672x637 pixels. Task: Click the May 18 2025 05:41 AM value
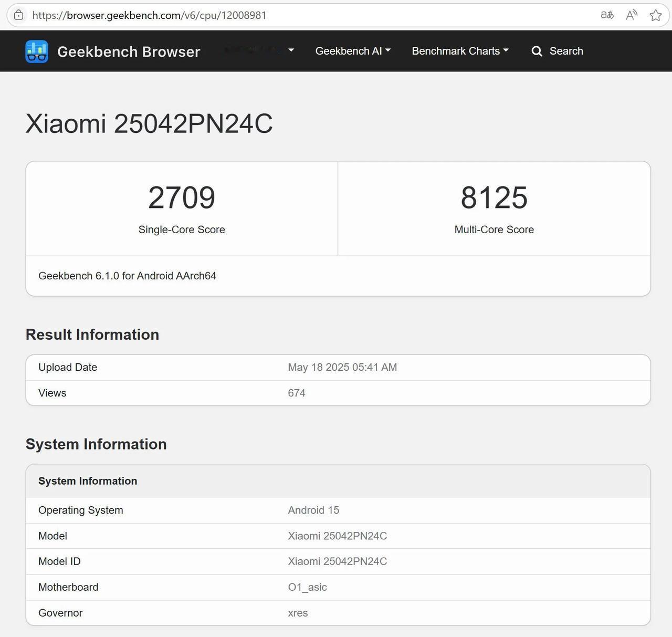click(x=342, y=367)
